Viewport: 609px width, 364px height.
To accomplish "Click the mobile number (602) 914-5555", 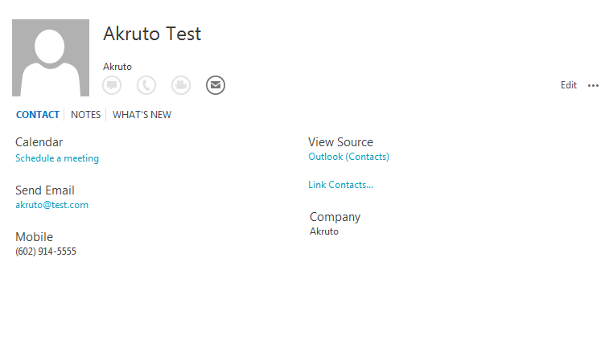I will 46,252.
